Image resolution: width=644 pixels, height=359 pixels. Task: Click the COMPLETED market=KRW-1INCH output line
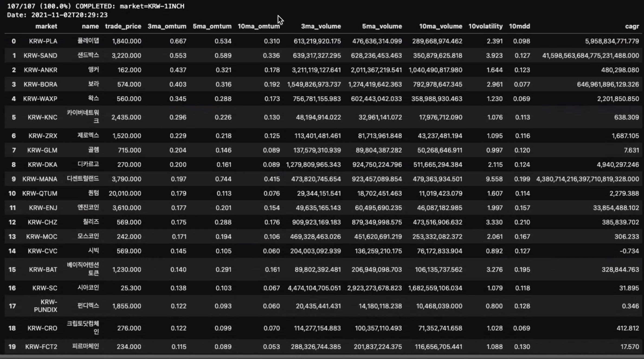pos(96,6)
